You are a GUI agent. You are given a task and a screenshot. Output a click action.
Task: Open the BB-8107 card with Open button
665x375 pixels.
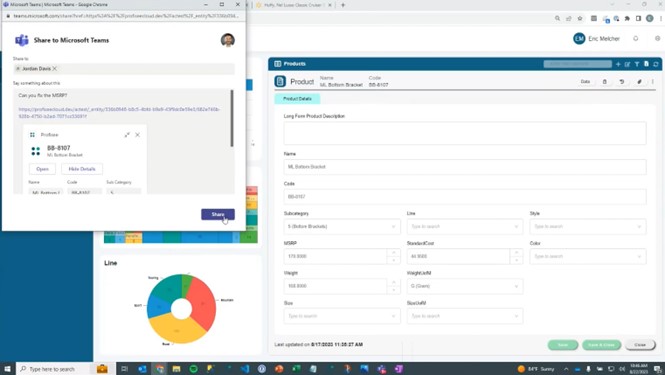coord(42,169)
